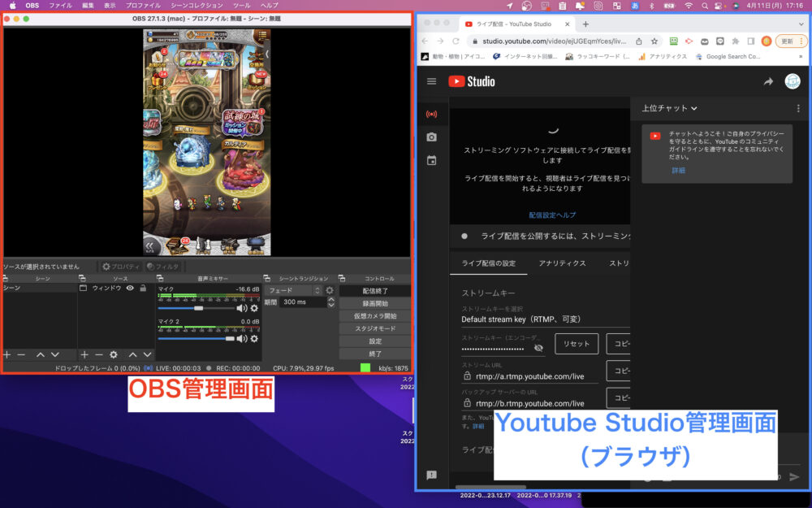Open the シーンコレクション menu

(x=197, y=5)
